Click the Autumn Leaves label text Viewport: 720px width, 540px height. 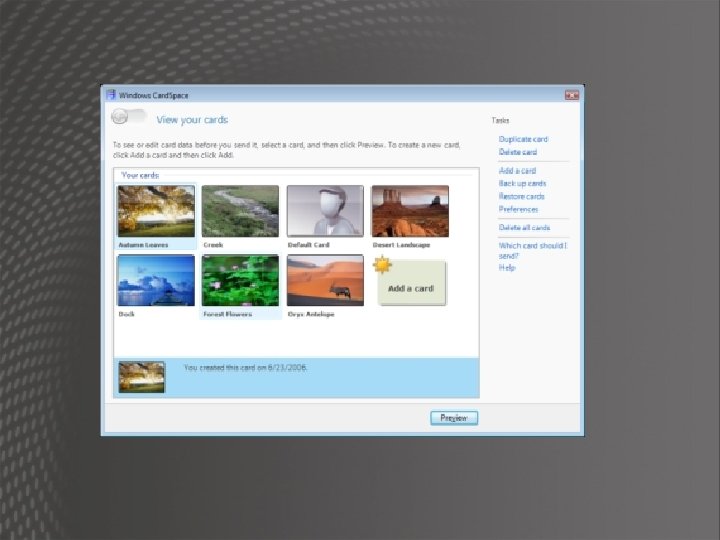(x=143, y=245)
